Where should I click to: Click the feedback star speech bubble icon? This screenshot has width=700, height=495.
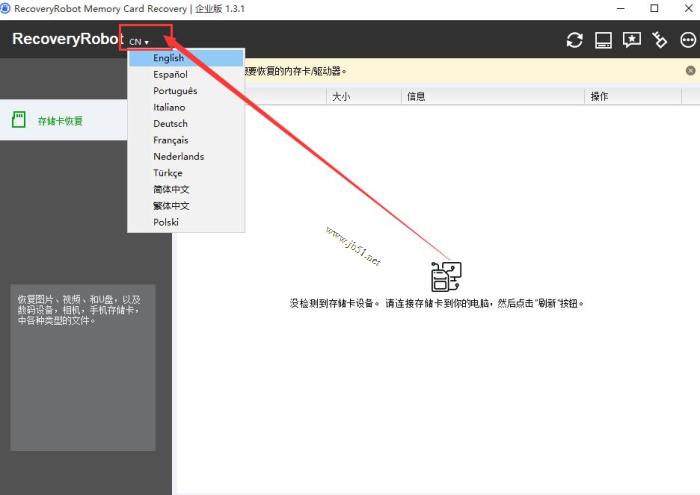[x=632, y=40]
